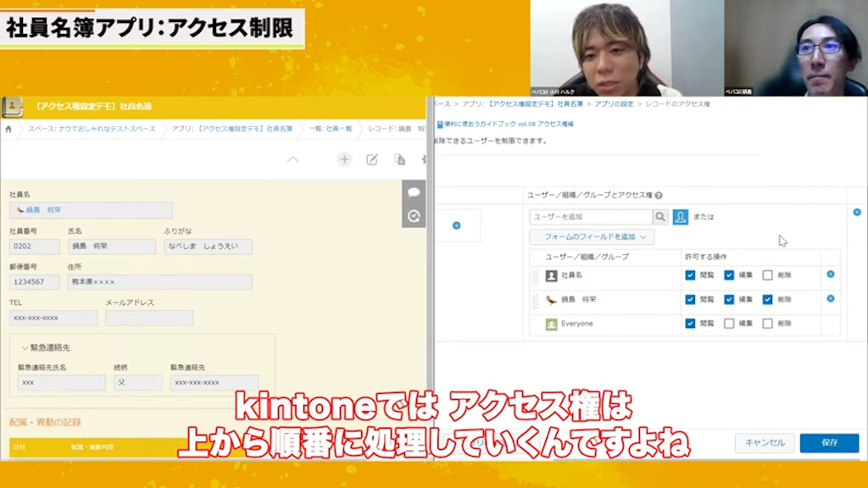This screenshot has height=488, width=868.
Task: Uncheck 閲覧 permission for Everyone
Action: click(x=689, y=324)
